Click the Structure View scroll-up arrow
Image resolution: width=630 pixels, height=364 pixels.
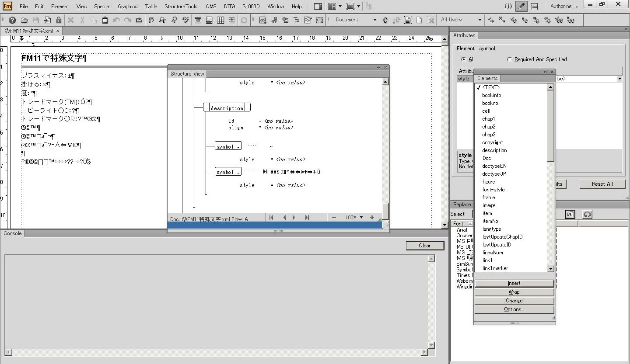(385, 82)
